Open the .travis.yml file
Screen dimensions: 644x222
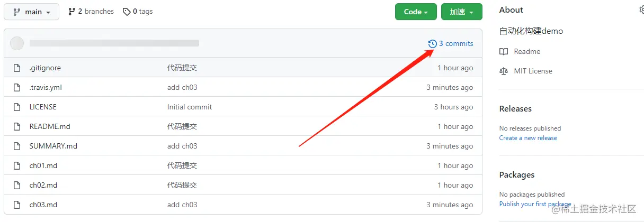46,87
